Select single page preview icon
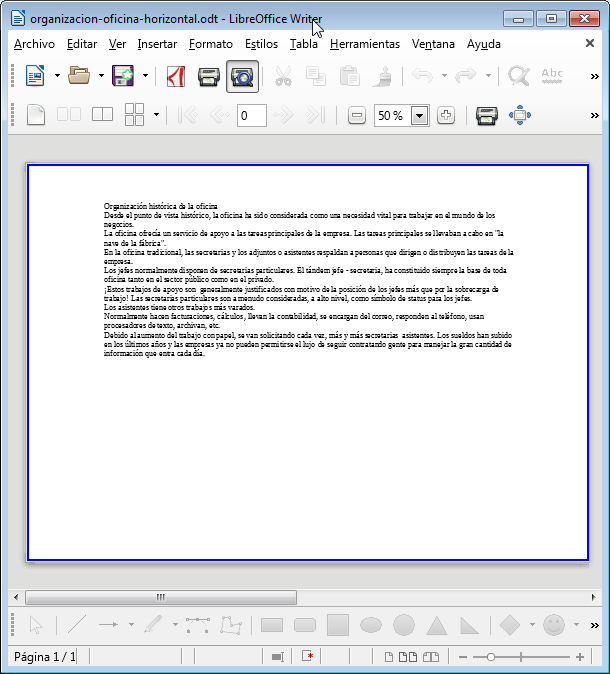The height and width of the screenshot is (674, 610). pyautogui.click(x=36, y=115)
